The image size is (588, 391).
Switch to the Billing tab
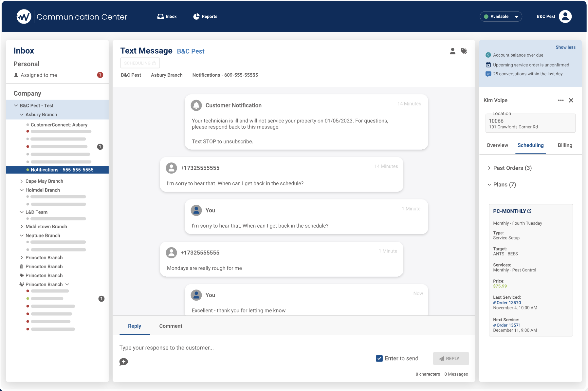tap(565, 145)
